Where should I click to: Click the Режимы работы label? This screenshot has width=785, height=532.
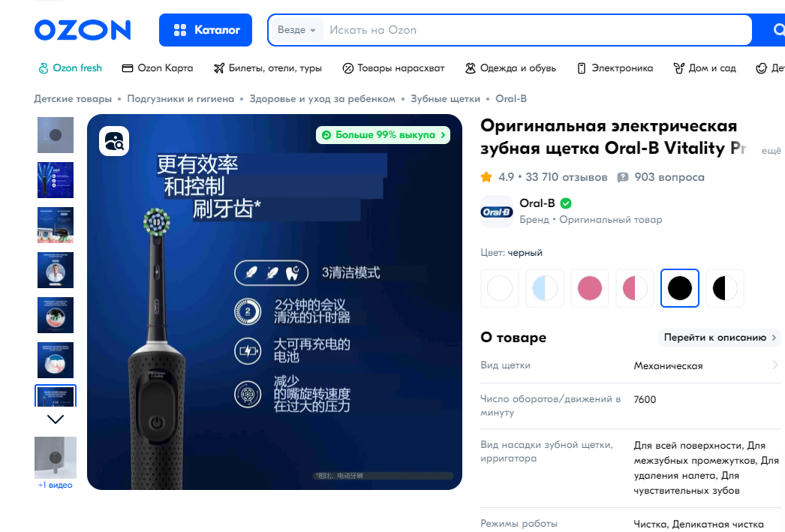click(519, 524)
